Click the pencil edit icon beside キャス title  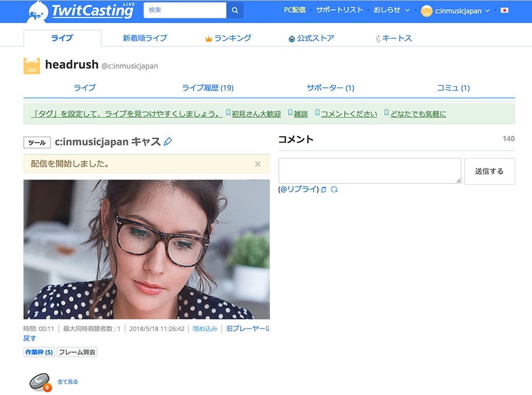[x=167, y=142]
